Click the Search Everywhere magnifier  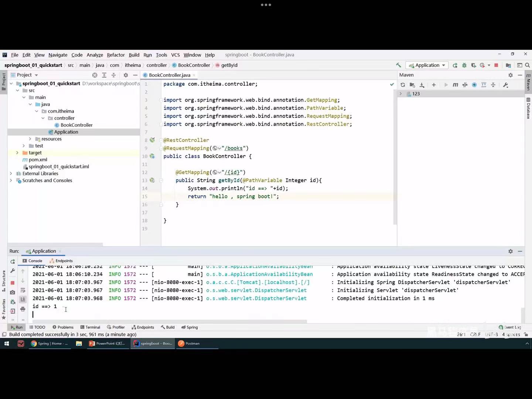pyautogui.click(x=527, y=65)
